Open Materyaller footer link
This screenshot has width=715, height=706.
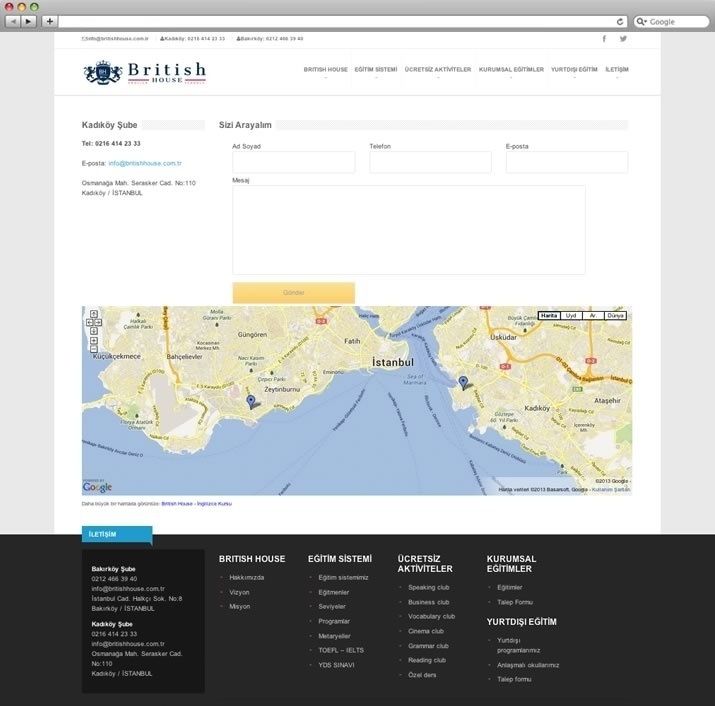pos(334,636)
